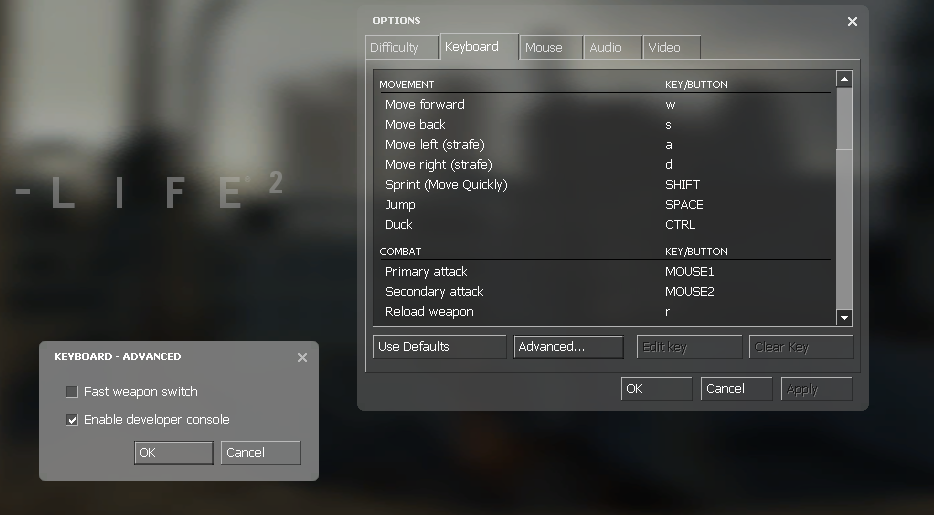The width and height of the screenshot is (934, 515).
Task: Open the Audio tab
Action: pyautogui.click(x=613, y=48)
